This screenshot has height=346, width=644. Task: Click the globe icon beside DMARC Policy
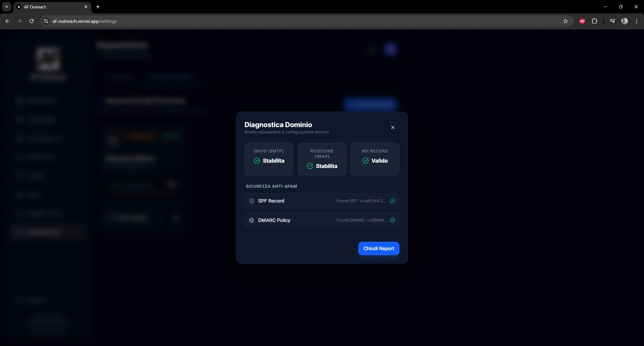click(252, 220)
